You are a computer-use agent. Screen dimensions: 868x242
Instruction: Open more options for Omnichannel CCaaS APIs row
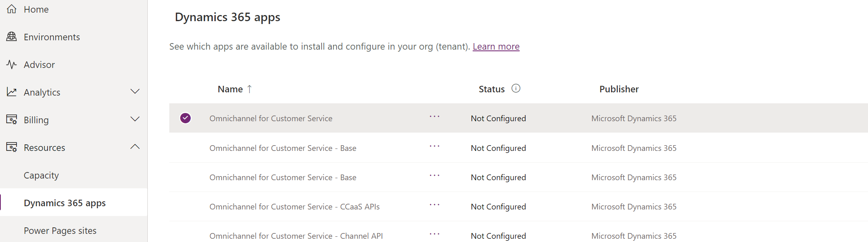[434, 205]
